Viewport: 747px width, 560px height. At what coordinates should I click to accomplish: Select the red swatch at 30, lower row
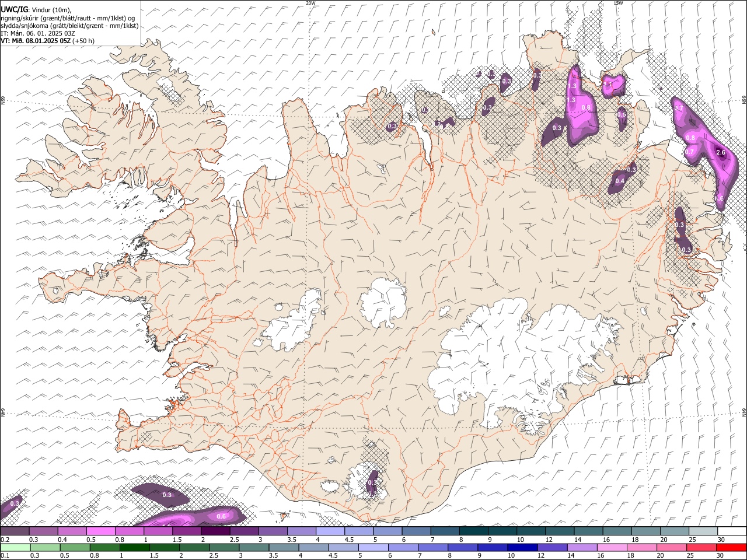coord(731,548)
